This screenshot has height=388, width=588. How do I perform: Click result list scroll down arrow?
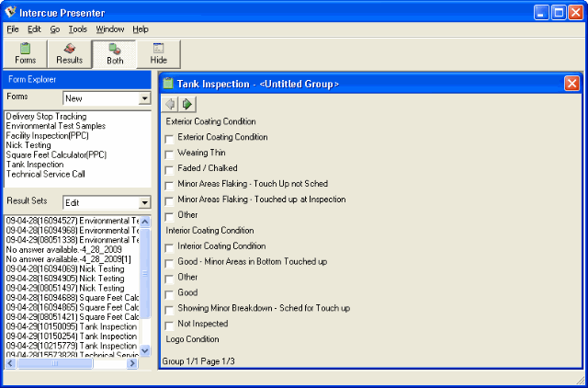[145, 350]
